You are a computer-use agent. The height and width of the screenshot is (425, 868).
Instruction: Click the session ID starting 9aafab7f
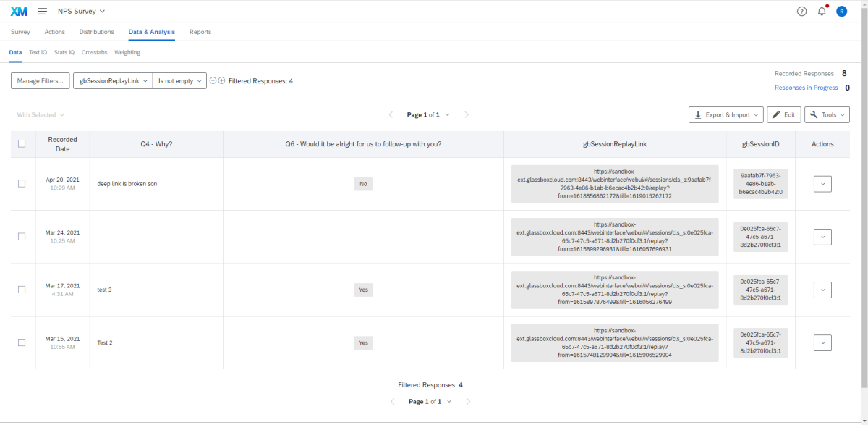pos(761,184)
